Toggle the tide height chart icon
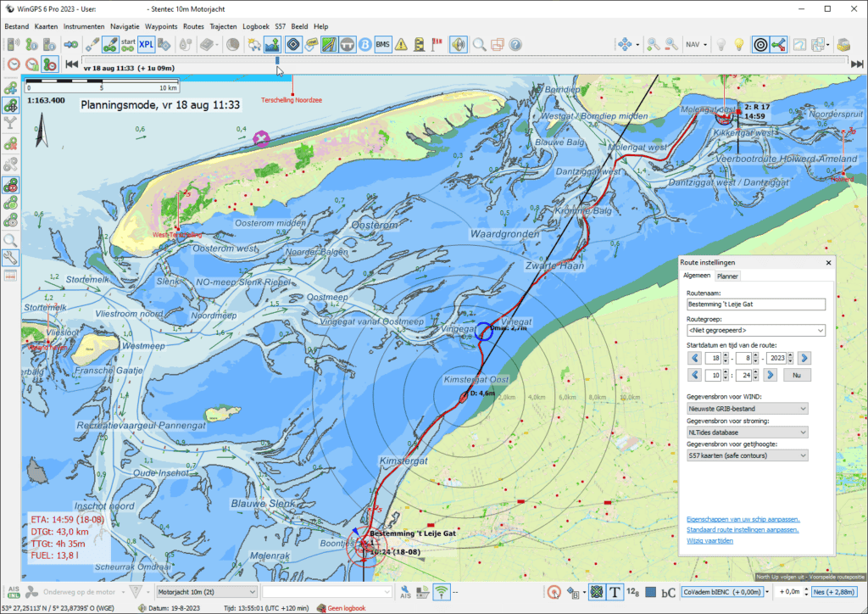Screen dimensions: 868x614 272,44
